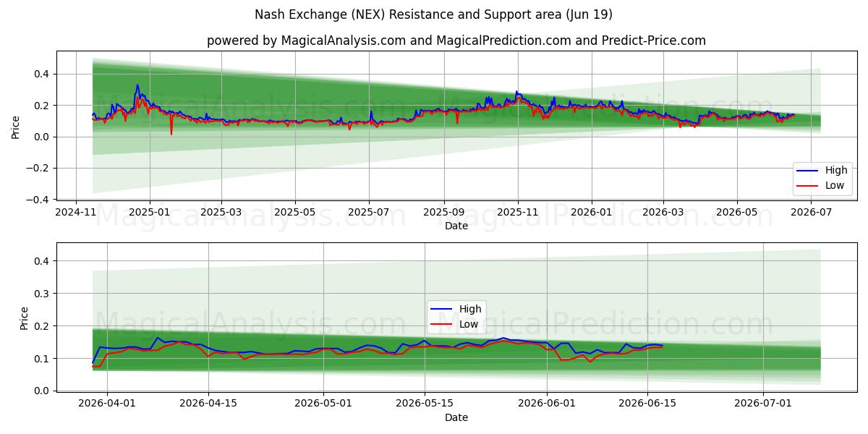Screen dimensions: 868x434
Task: Click the '2025-05' x-axis label on the top chart
Action: 295,213
